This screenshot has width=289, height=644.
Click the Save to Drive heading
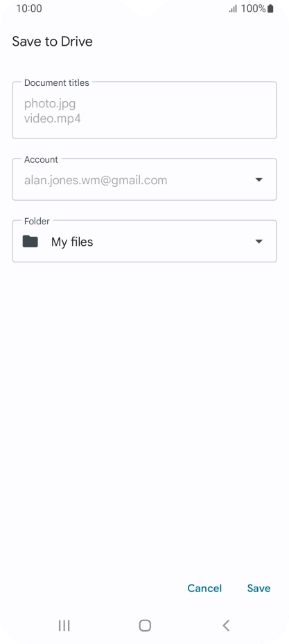[x=52, y=42]
